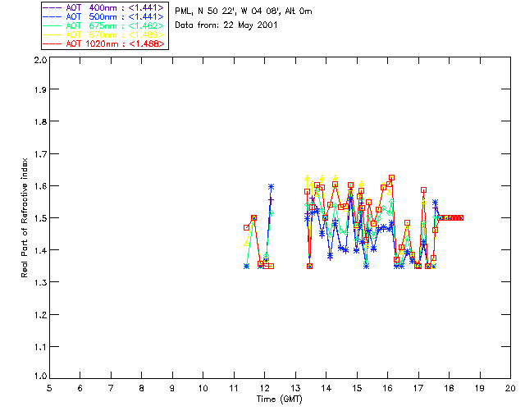Click the 15 hour tick on x-axis
This screenshot has height=420, width=525.
pyautogui.click(x=357, y=387)
